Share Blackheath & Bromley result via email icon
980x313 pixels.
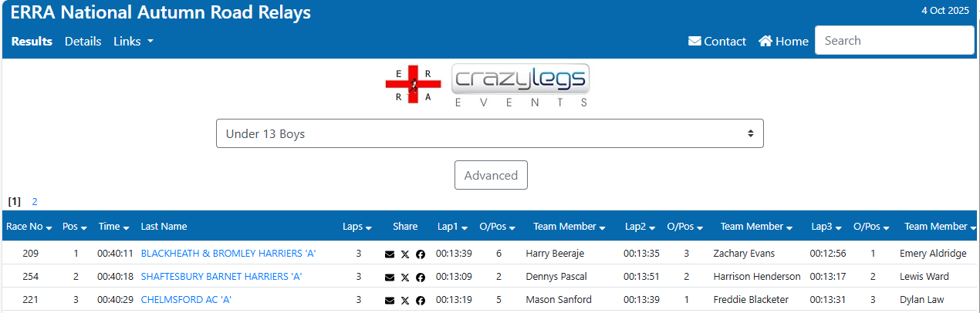coord(390,254)
